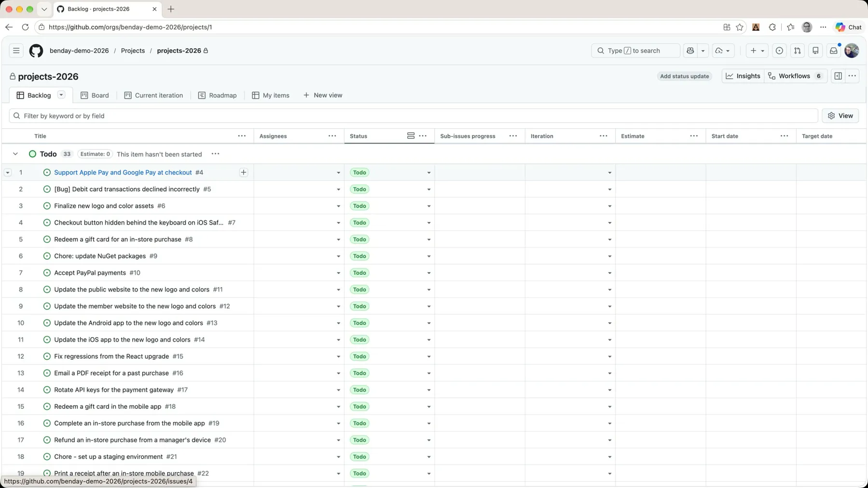Open project Insights

(743, 76)
